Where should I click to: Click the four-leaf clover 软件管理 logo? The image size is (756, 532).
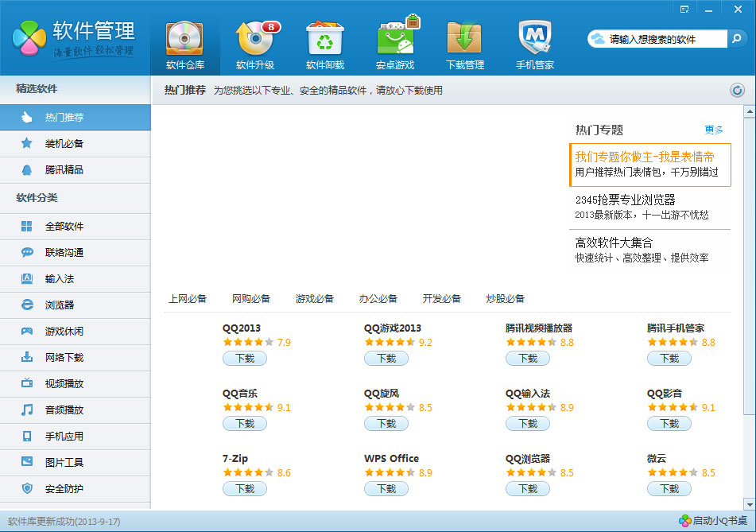click(x=30, y=39)
